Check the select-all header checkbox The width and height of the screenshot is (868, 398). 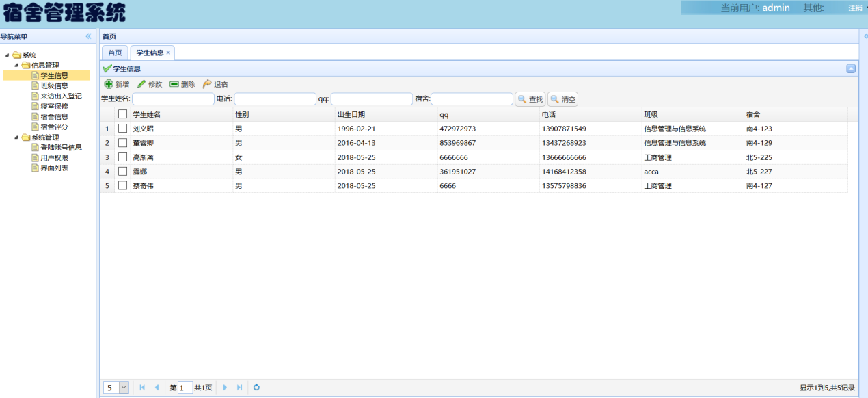pyautogui.click(x=123, y=114)
